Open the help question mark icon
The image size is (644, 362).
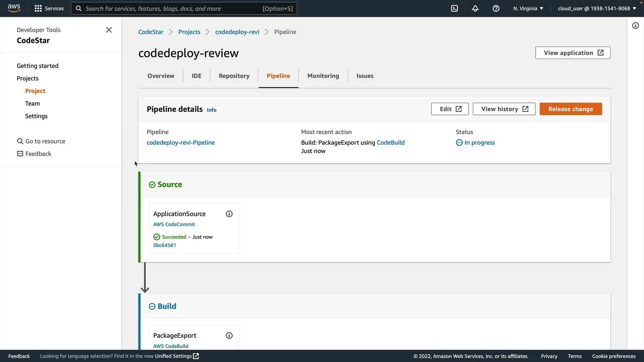496,8
